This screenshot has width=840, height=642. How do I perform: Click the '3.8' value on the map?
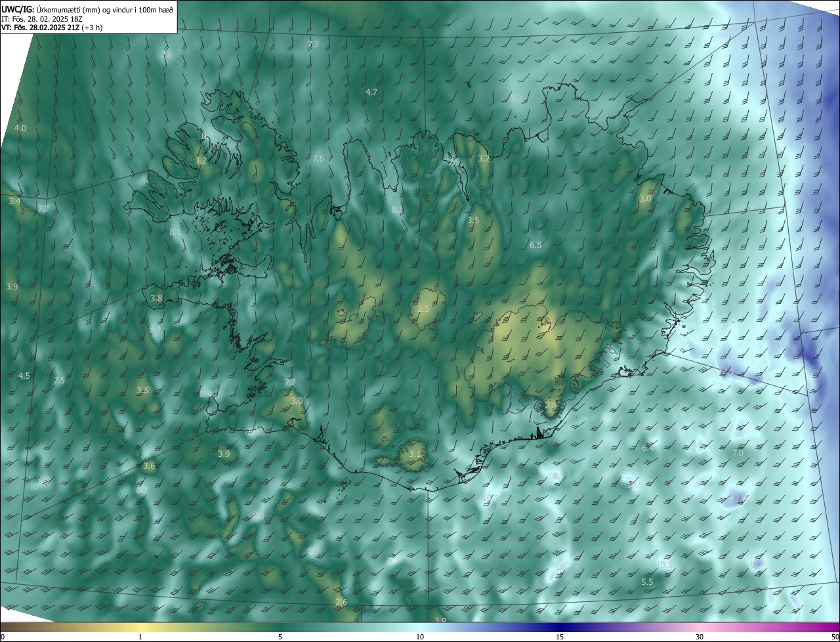click(x=156, y=298)
